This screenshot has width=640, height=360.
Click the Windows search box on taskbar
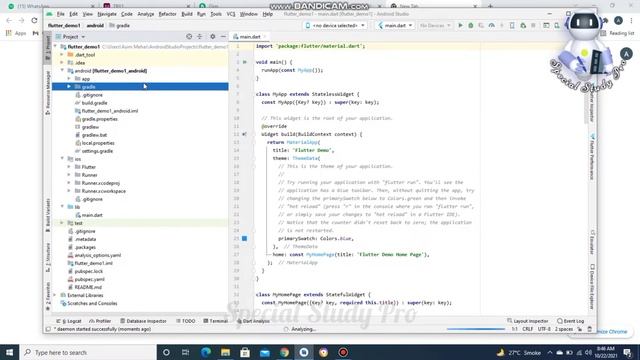coord(88,352)
